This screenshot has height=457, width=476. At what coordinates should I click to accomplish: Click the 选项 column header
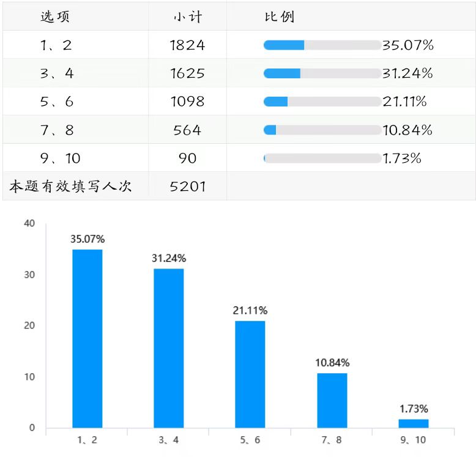55,17
